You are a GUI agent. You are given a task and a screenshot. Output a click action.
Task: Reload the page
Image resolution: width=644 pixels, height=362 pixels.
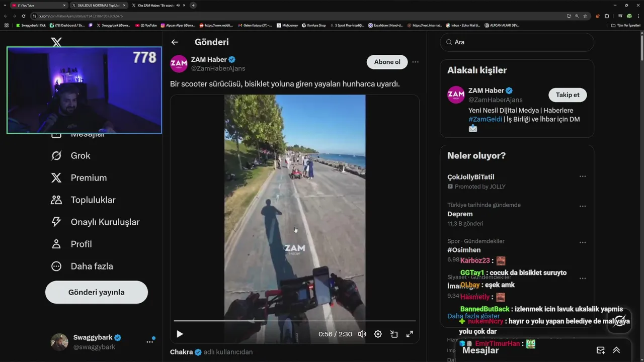(23, 16)
